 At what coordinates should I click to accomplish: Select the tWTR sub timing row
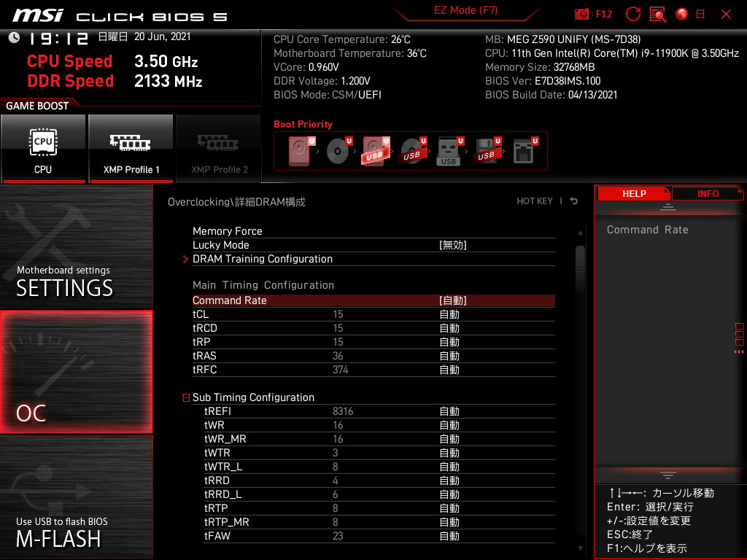[379, 452]
